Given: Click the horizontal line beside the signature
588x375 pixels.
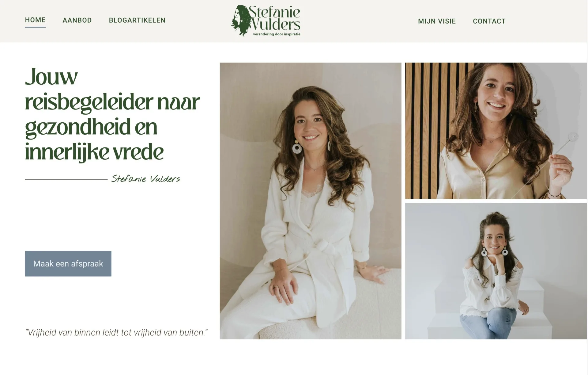Looking at the screenshot, I should coord(66,179).
